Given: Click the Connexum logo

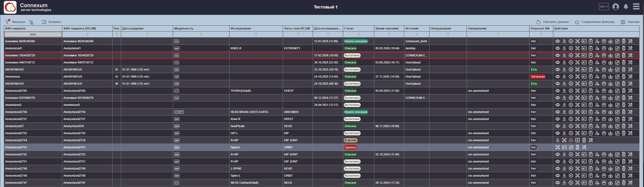Looking at the screenshot, I should pyautogui.click(x=10, y=7).
